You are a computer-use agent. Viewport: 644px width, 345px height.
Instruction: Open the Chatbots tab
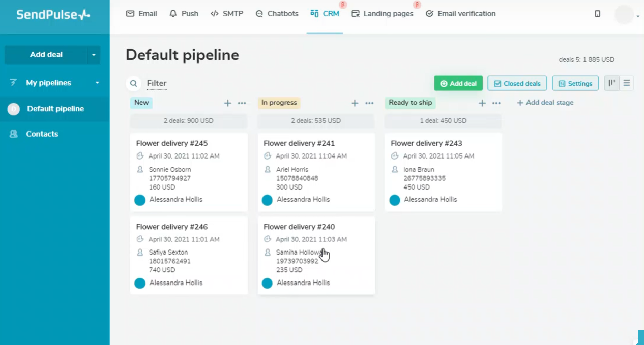[277, 14]
